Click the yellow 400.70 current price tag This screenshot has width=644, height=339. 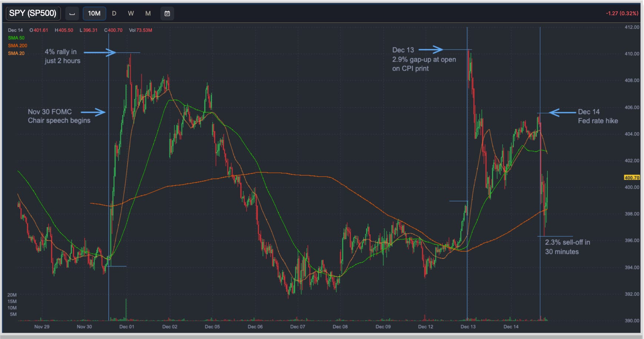tap(632, 178)
